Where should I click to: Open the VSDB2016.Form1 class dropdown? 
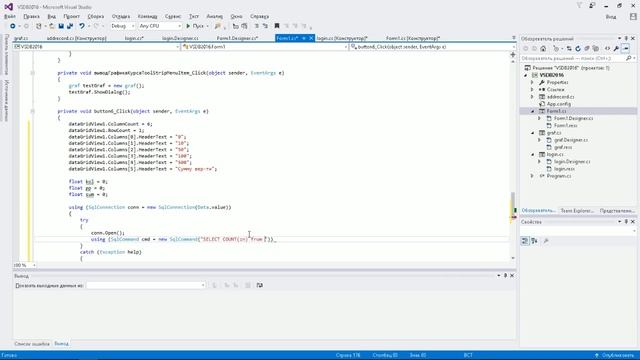[264, 47]
